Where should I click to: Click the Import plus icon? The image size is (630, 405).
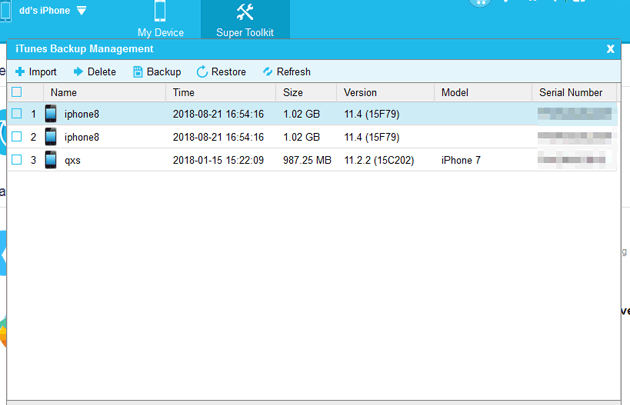tap(19, 72)
